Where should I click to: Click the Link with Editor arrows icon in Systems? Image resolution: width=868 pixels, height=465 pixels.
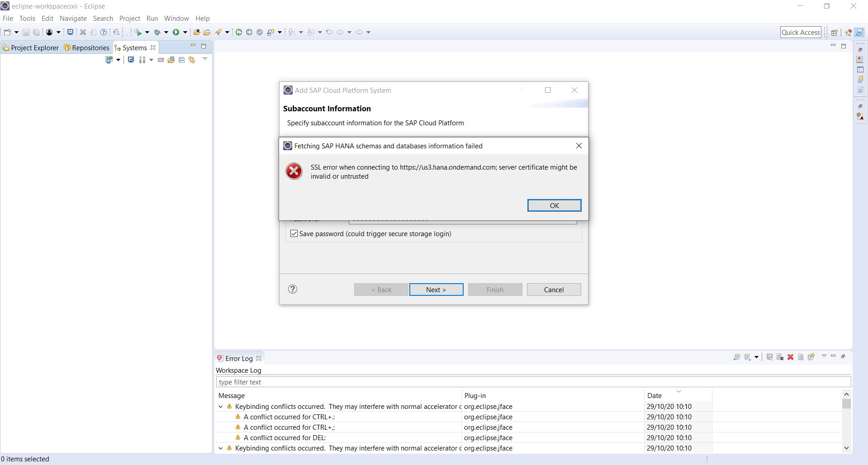pos(192,60)
